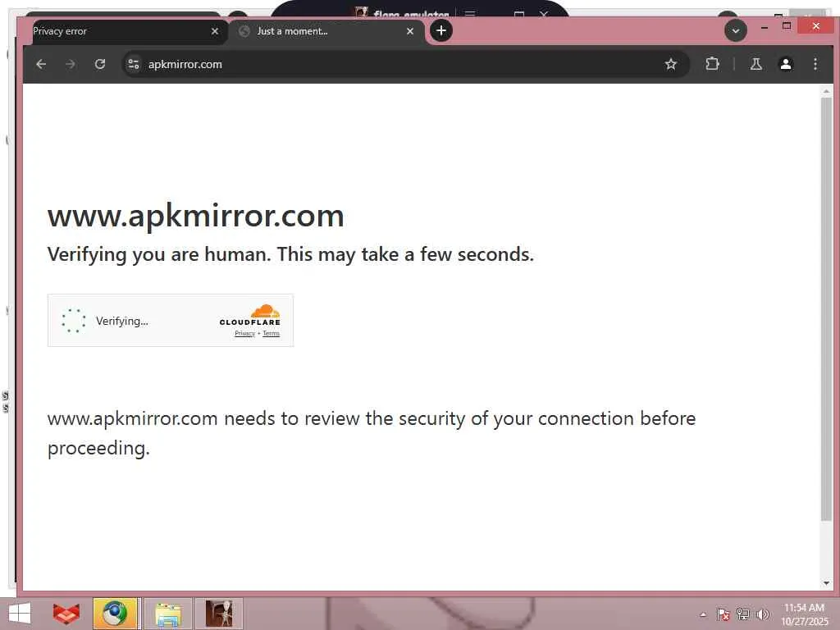
Task: Close the Privacy error tab
Action: point(215,32)
